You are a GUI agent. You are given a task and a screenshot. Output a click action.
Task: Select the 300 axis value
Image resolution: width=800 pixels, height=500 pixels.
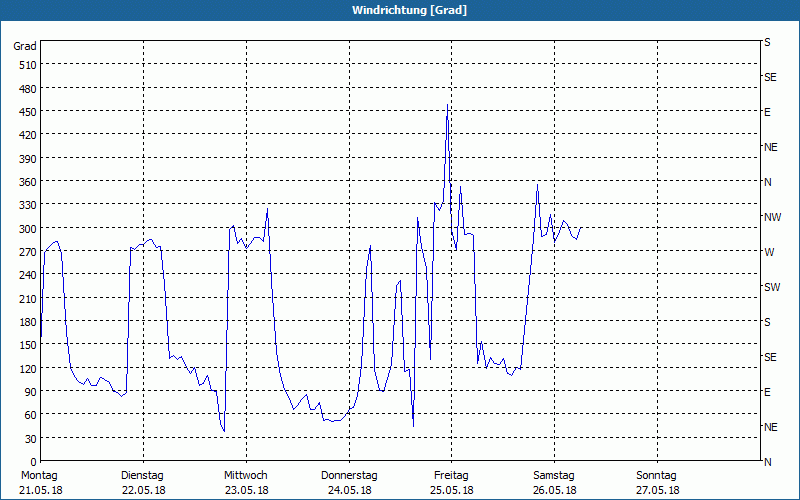coord(28,229)
